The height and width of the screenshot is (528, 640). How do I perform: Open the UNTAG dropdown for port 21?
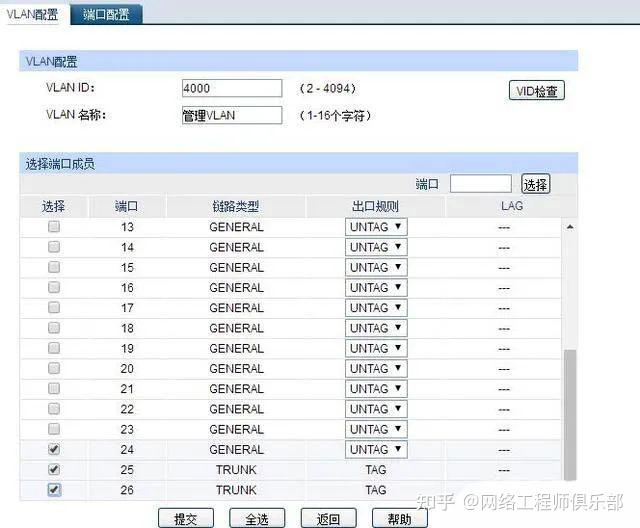click(376, 388)
